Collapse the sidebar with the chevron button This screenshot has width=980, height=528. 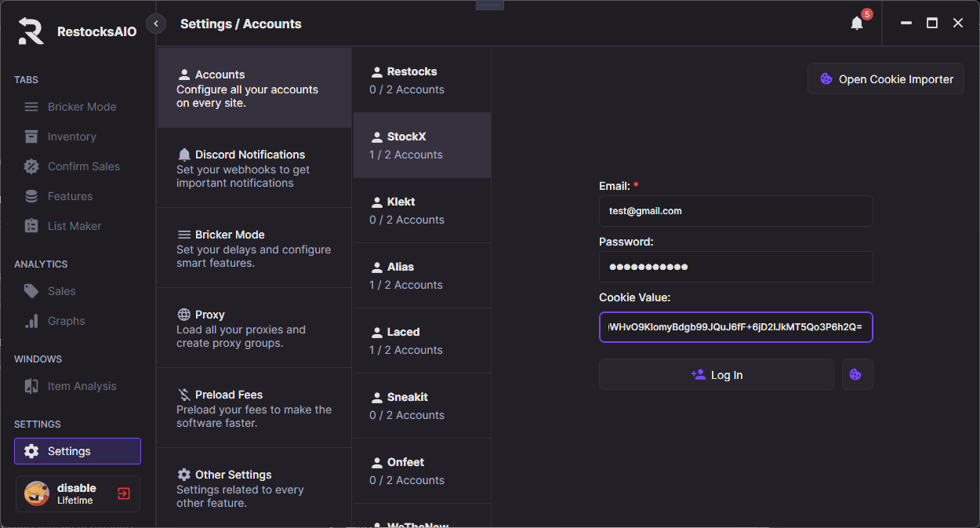tap(156, 24)
